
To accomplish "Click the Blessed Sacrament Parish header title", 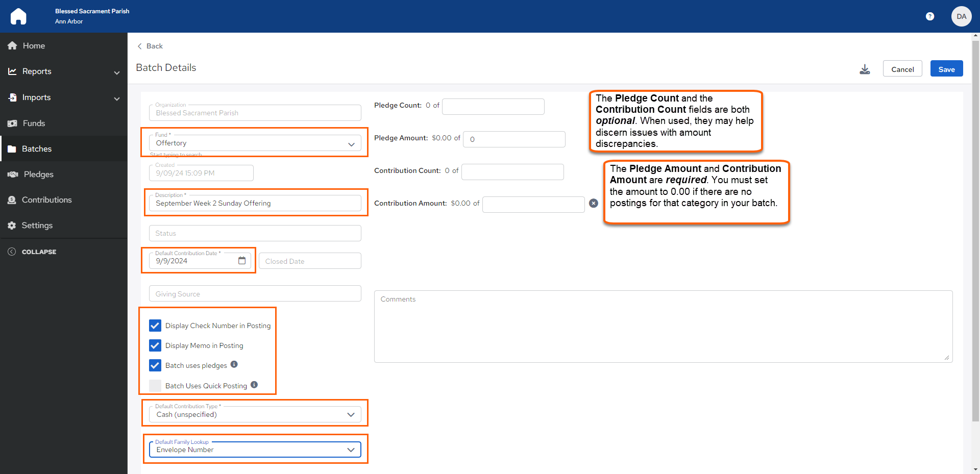I will (92, 11).
